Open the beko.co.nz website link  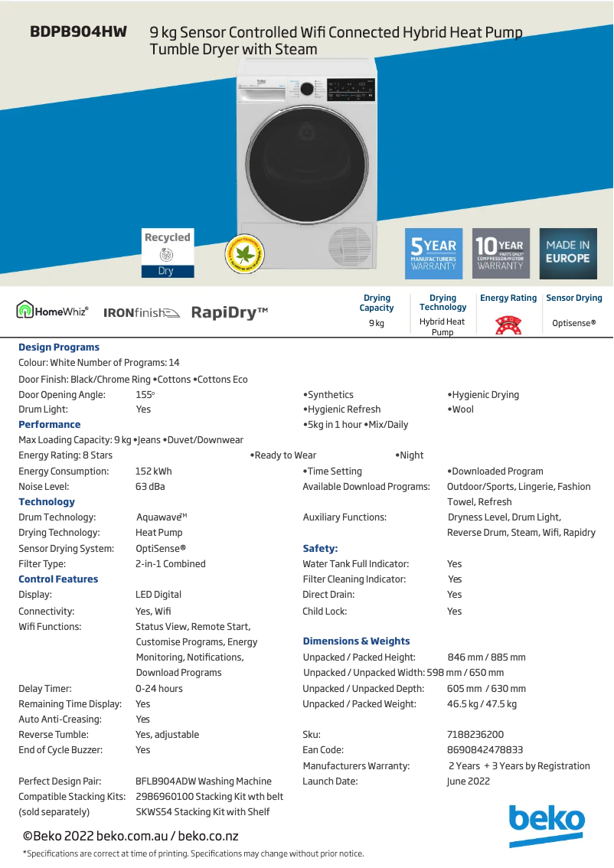click(208, 837)
